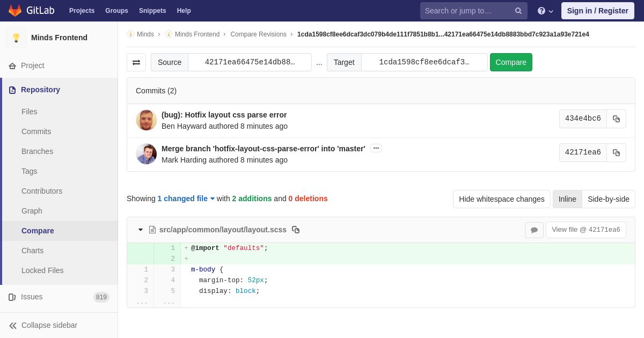Open the Merge branch hotfix commit link

[264, 149]
